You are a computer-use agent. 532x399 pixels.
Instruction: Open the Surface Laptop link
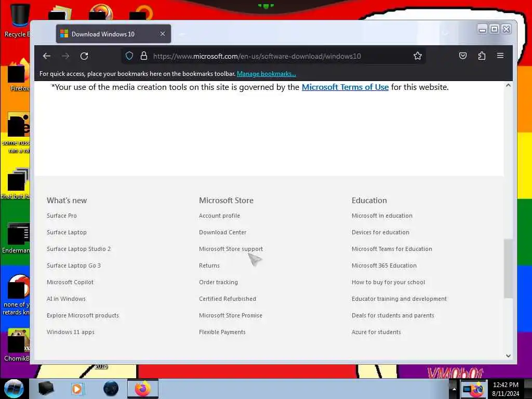(66, 232)
